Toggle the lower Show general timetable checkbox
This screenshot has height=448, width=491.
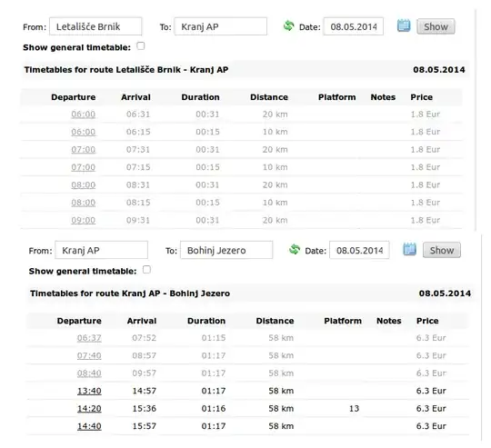click(146, 270)
